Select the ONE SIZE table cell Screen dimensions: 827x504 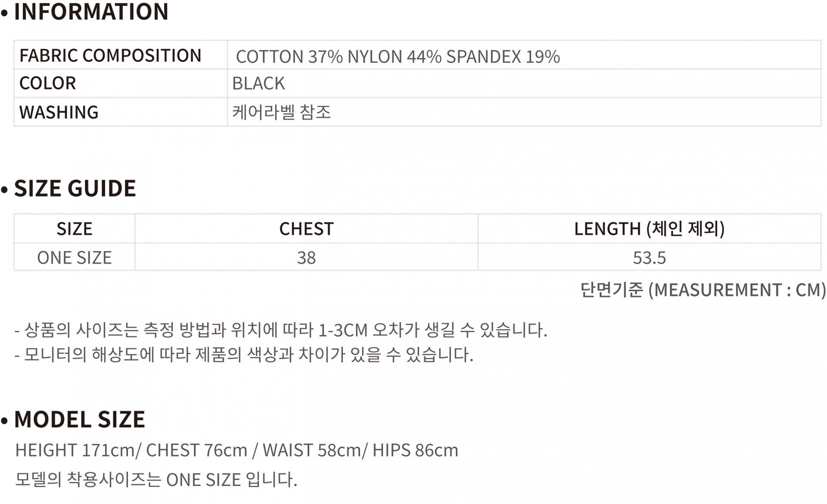point(75,258)
